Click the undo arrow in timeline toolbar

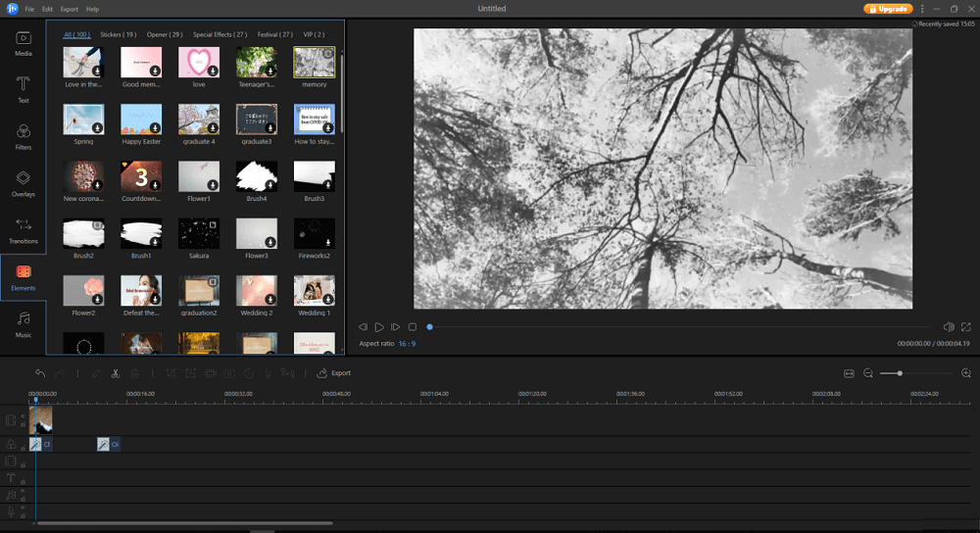pyautogui.click(x=40, y=373)
